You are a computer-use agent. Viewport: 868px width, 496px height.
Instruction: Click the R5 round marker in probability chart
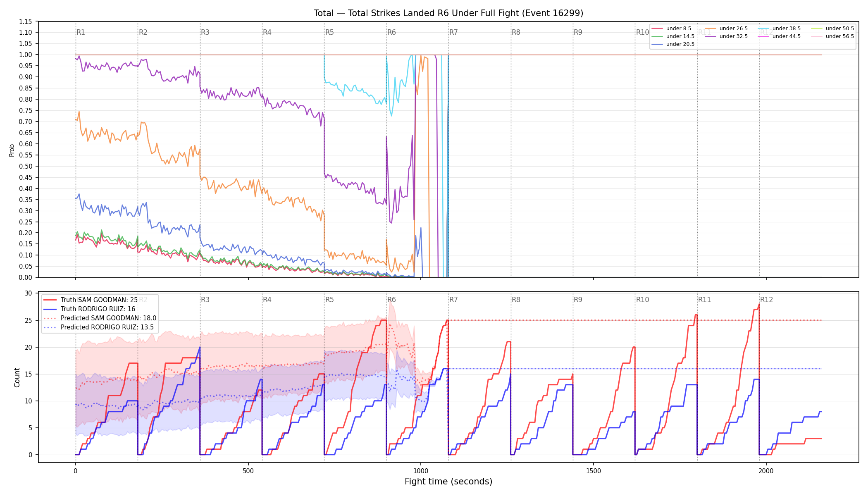coord(329,32)
